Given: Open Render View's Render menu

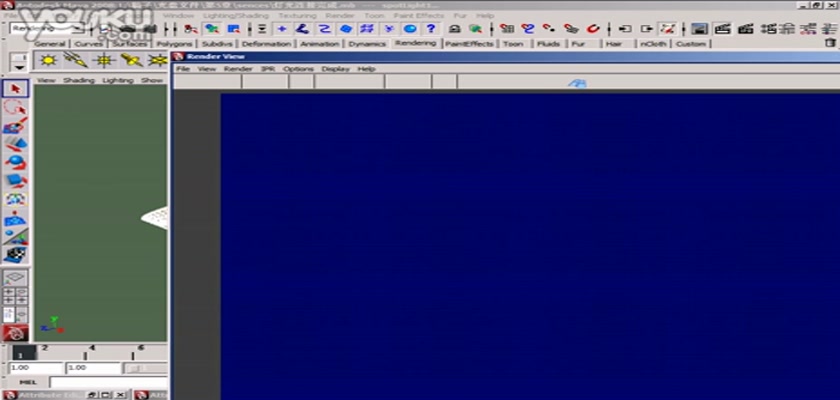Looking at the screenshot, I should tap(238, 69).
